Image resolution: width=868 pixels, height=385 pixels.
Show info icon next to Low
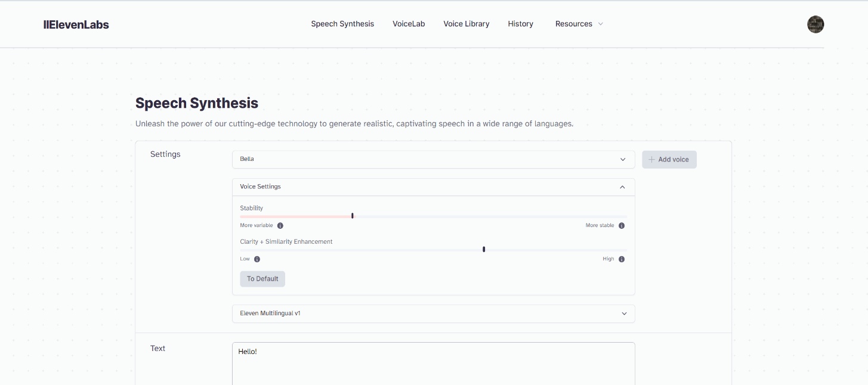[x=257, y=259]
